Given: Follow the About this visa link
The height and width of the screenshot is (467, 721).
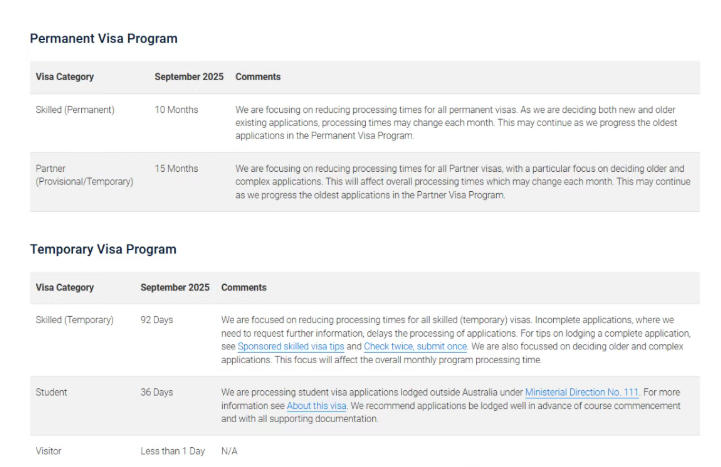Looking at the screenshot, I should tap(312, 406).
